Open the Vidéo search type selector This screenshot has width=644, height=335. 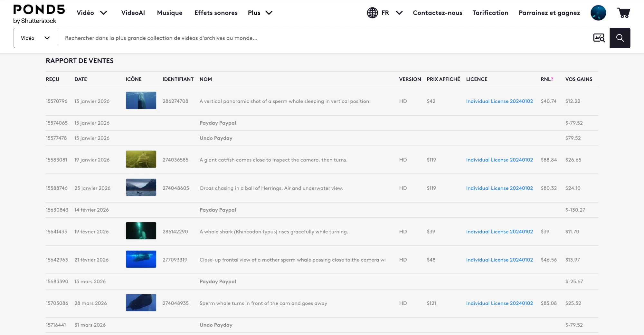coord(35,38)
